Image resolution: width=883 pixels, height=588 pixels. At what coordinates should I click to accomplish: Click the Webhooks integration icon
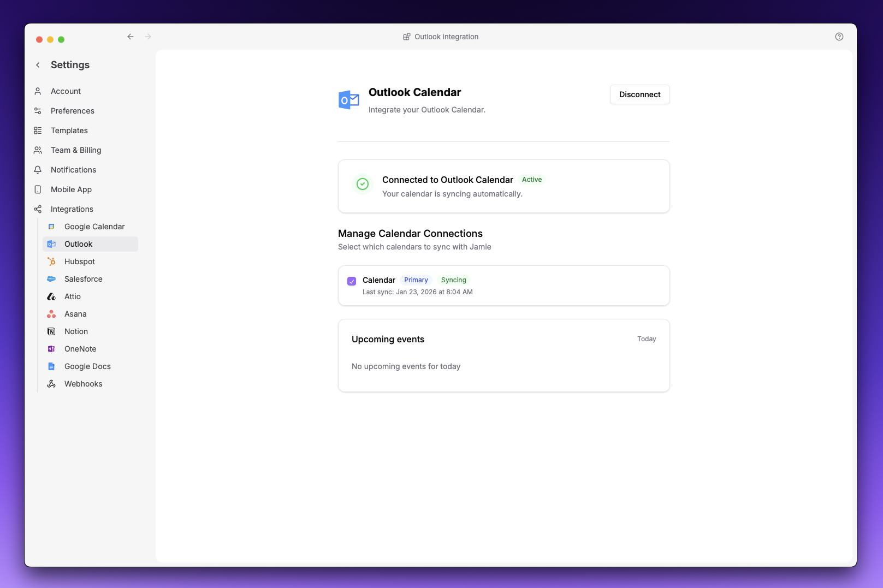pyautogui.click(x=51, y=384)
